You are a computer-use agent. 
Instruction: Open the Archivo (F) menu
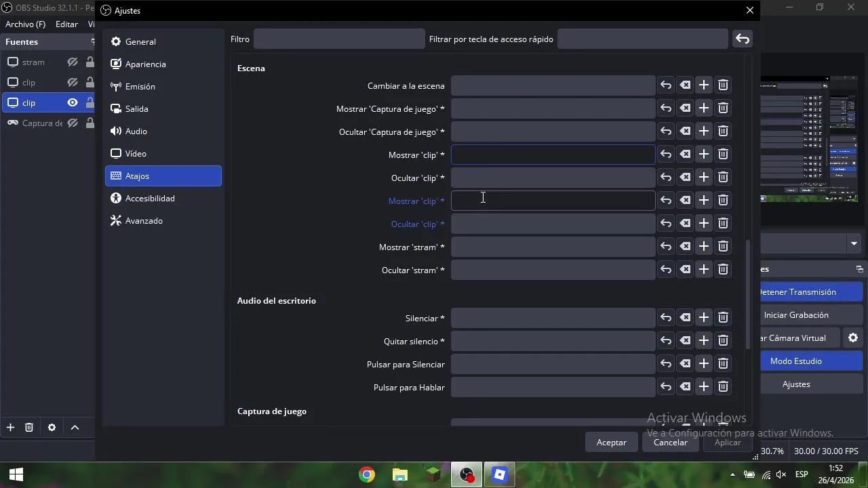point(25,24)
